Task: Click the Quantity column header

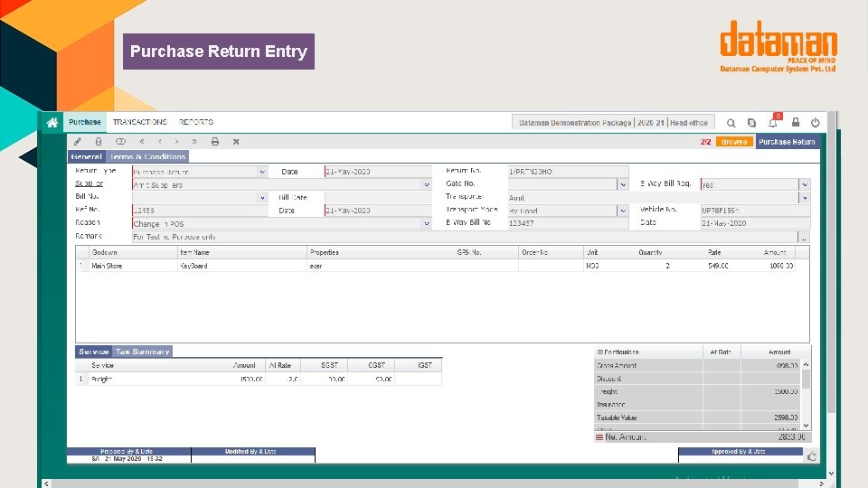Action: click(x=650, y=252)
